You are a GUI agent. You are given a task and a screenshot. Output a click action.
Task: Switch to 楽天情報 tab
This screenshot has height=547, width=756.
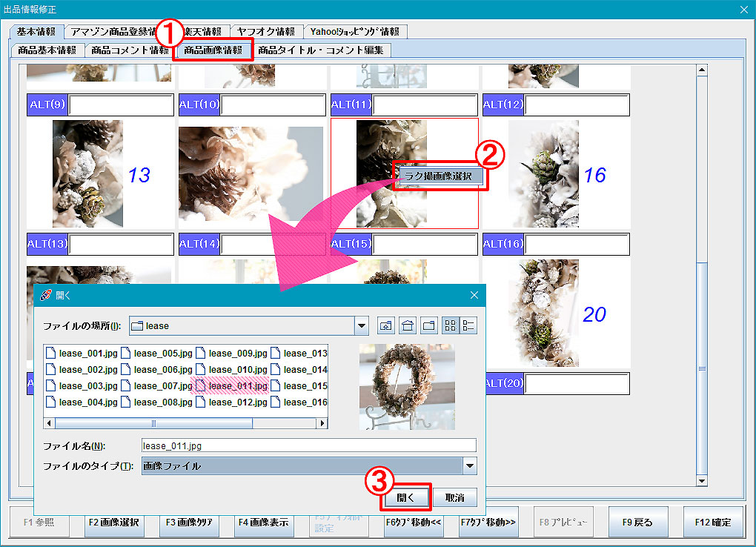coord(202,31)
